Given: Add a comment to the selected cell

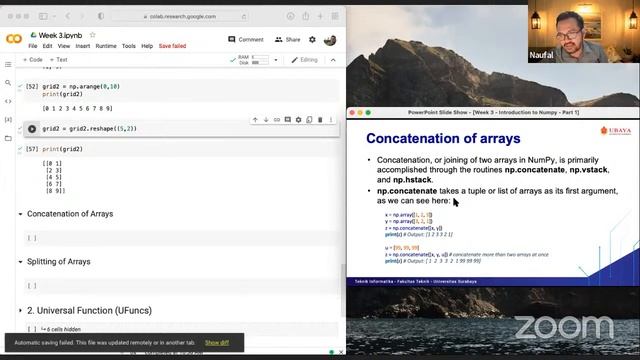Looking at the screenshot, I should point(288,120).
